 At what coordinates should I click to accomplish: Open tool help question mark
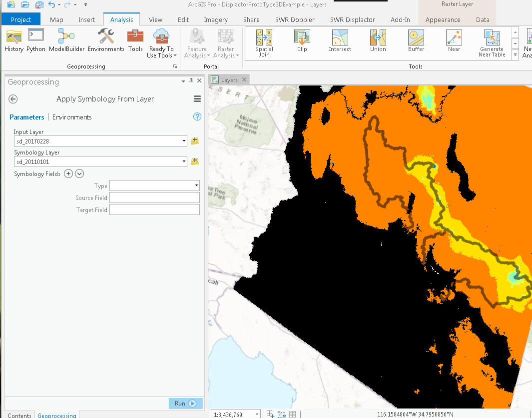(197, 117)
